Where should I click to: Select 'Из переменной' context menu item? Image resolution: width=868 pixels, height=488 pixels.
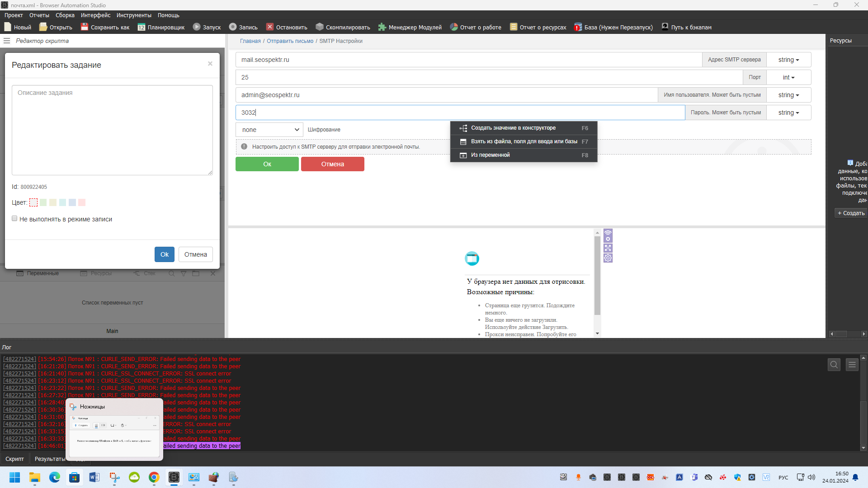point(491,155)
